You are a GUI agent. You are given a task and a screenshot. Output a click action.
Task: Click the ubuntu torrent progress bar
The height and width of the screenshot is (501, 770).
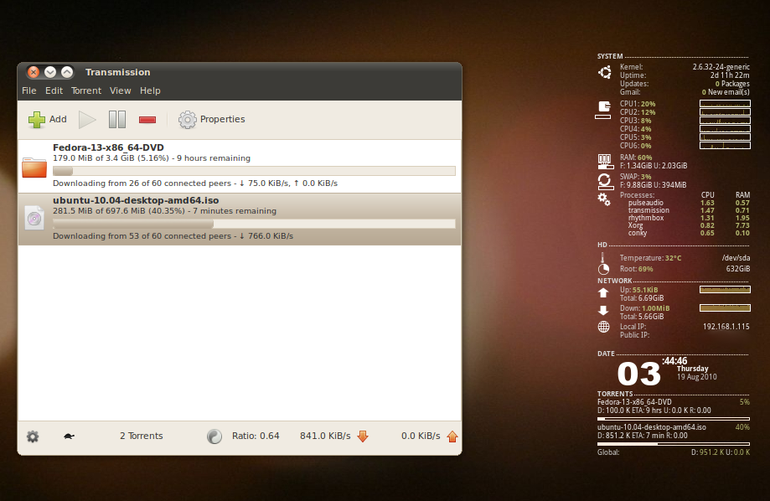click(x=254, y=224)
